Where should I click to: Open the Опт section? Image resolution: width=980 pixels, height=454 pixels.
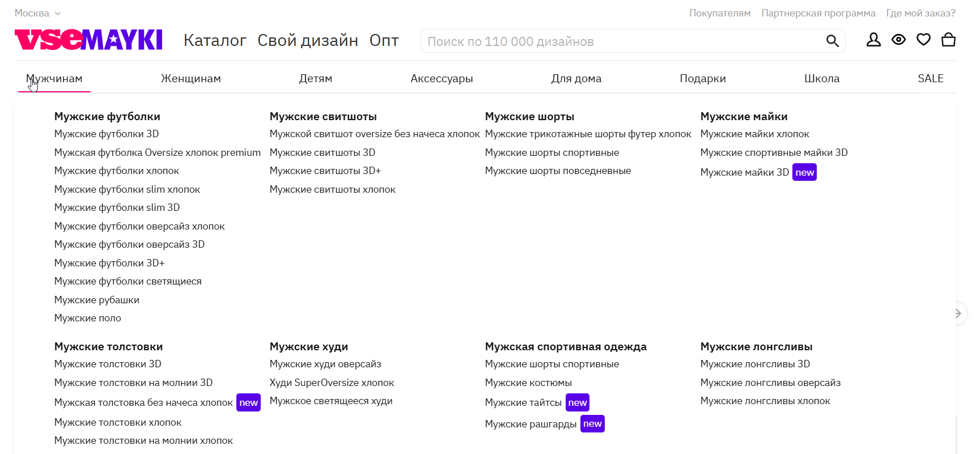click(384, 40)
